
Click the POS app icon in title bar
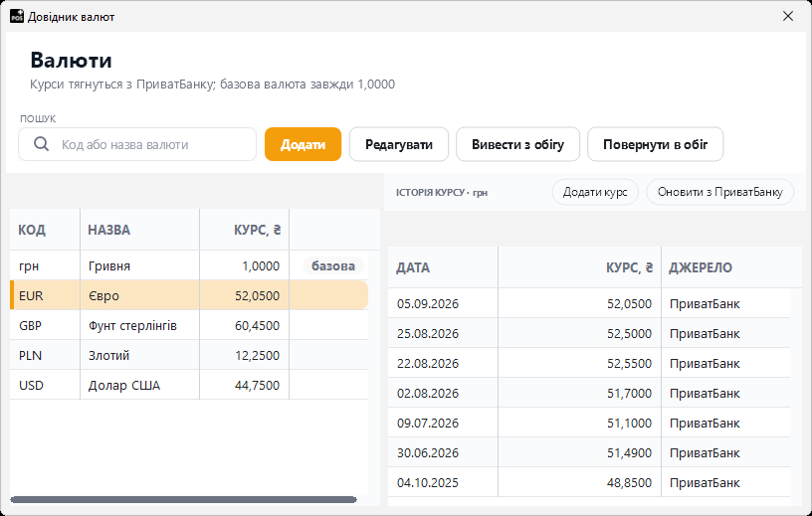pyautogui.click(x=17, y=16)
